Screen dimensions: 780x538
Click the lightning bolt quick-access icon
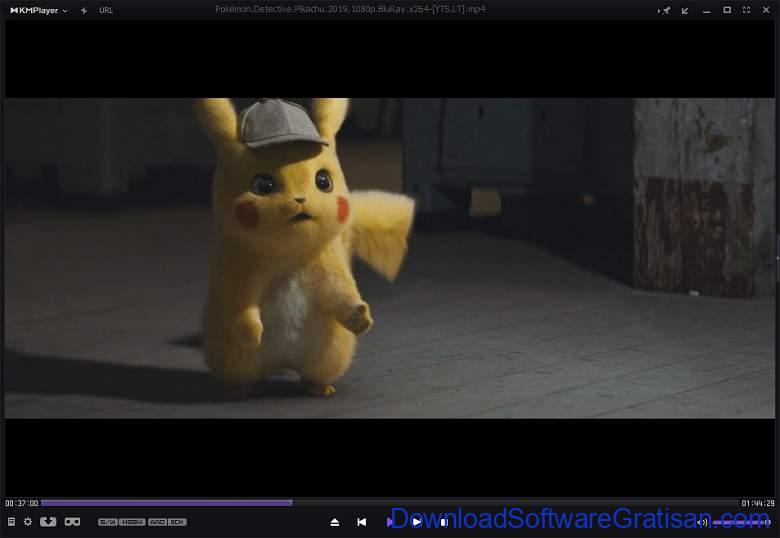pyautogui.click(x=84, y=10)
